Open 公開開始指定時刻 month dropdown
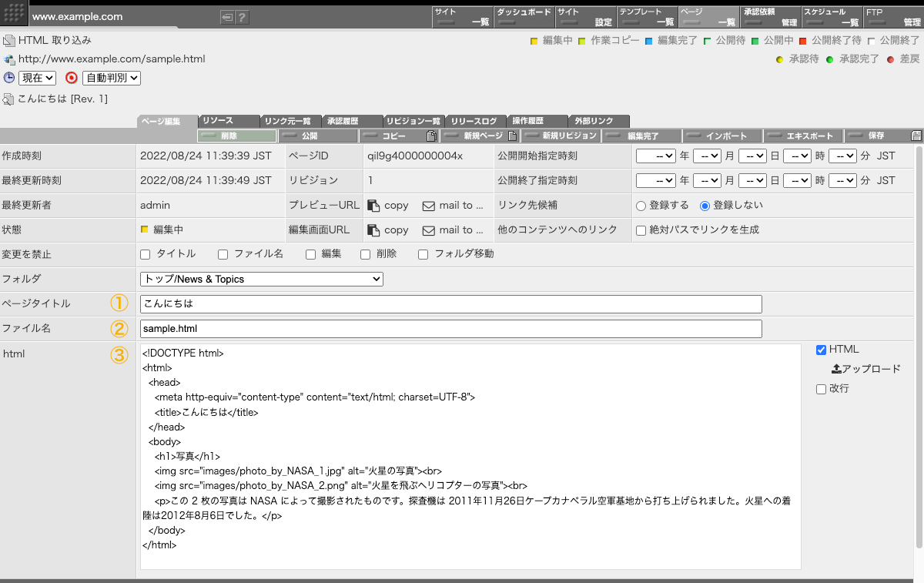 (x=707, y=156)
